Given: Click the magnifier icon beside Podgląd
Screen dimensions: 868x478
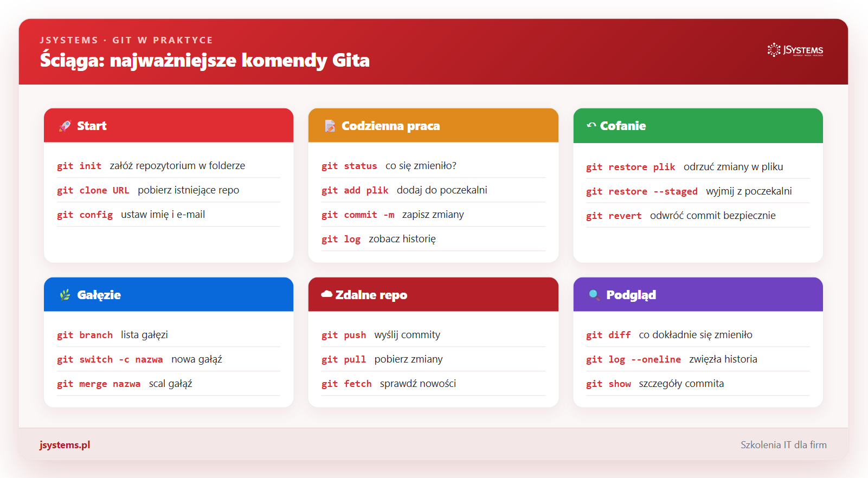Looking at the screenshot, I should (x=594, y=295).
